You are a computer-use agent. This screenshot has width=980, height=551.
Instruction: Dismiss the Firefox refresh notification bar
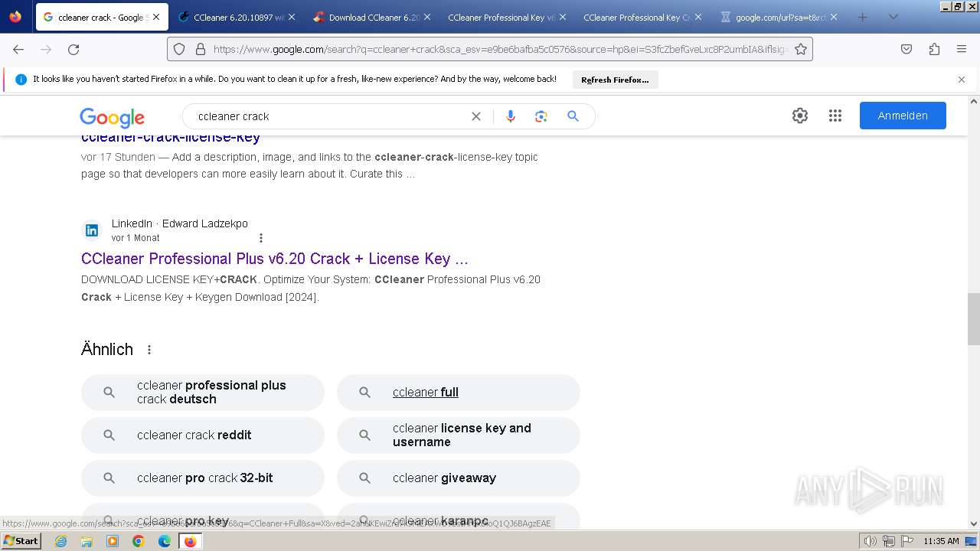coord(962,80)
